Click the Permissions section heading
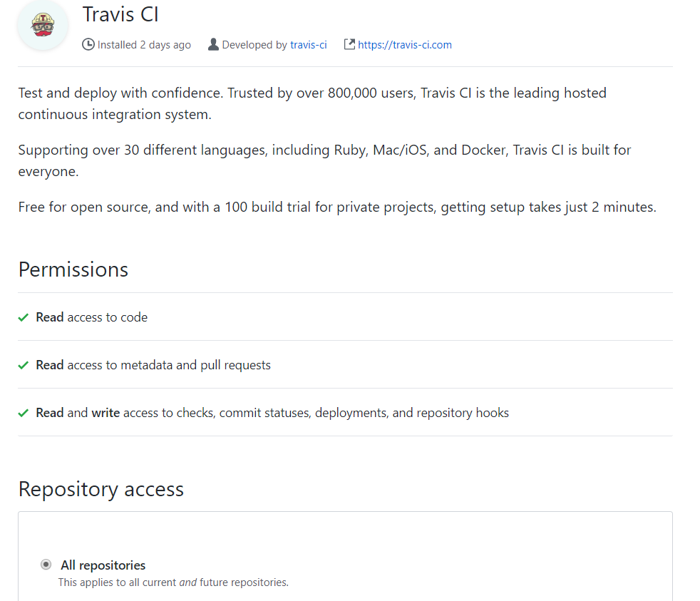This screenshot has width=700, height=601. [73, 269]
